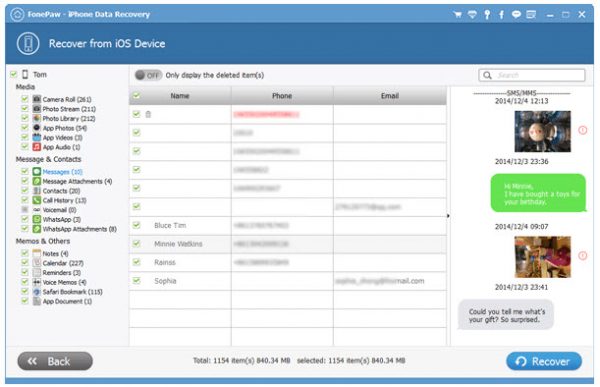The image size is (600, 387).
Task: Click the WhatsApp Attachments icon
Action: [x=37, y=229]
